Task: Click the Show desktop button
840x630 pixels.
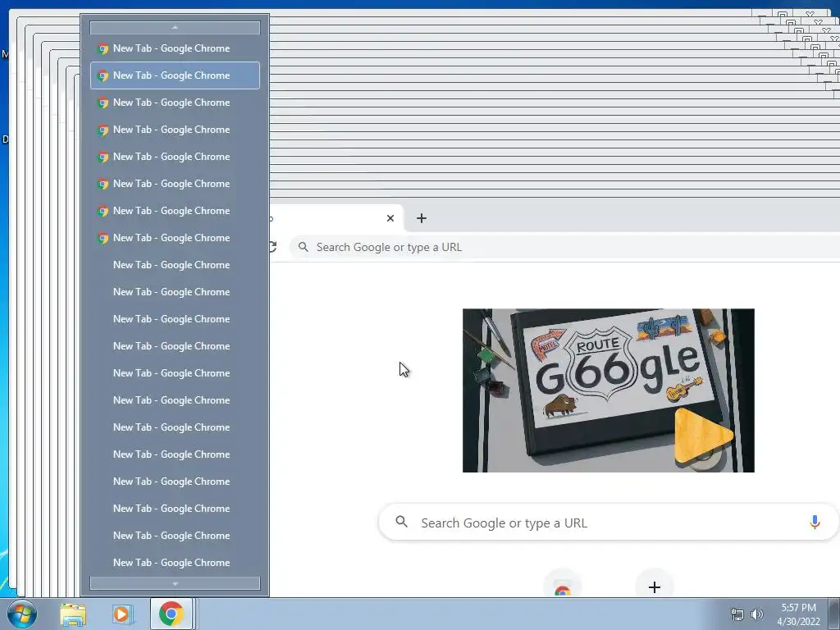Action: [x=833, y=614]
